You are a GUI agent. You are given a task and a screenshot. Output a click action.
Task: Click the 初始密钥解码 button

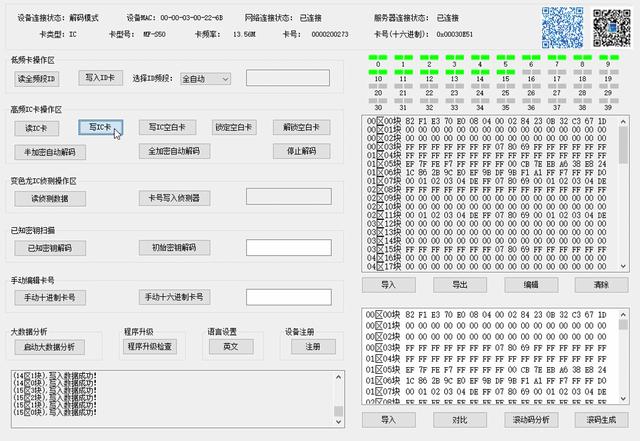tap(174, 247)
